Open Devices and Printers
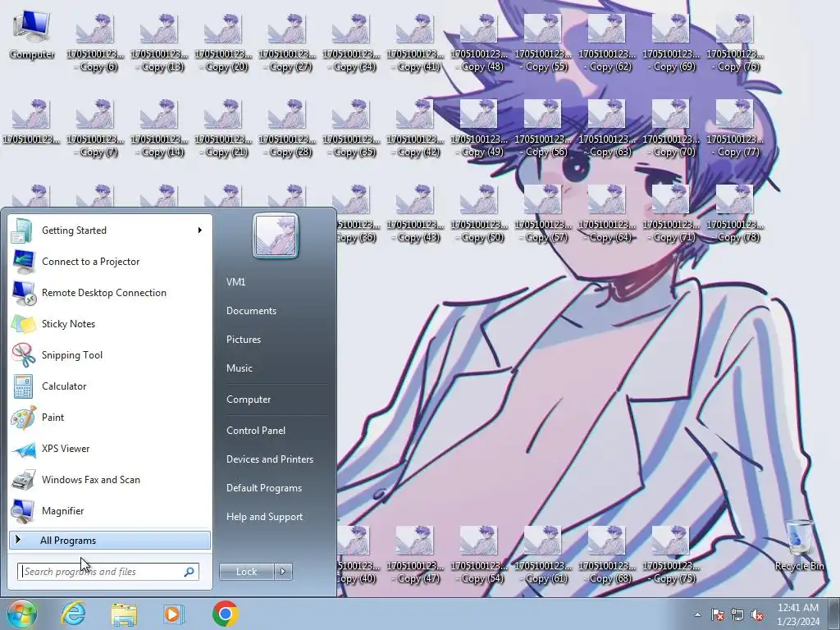840x630 pixels. [270, 459]
